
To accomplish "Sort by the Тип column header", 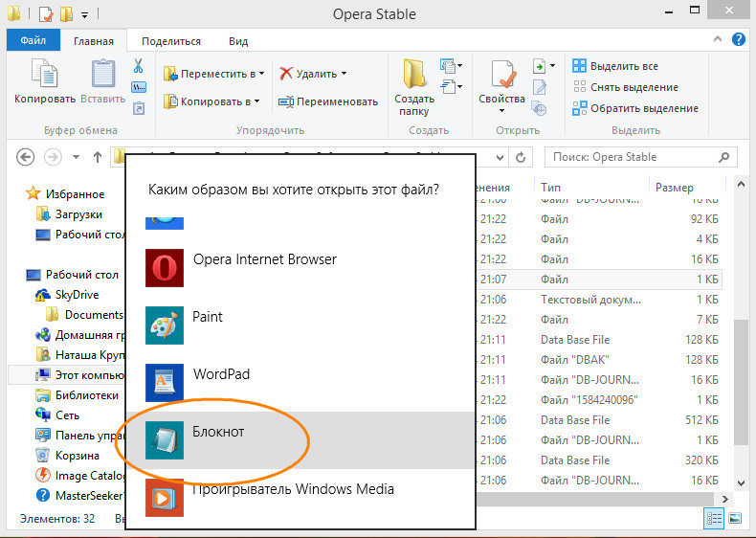I will pos(591,188).
